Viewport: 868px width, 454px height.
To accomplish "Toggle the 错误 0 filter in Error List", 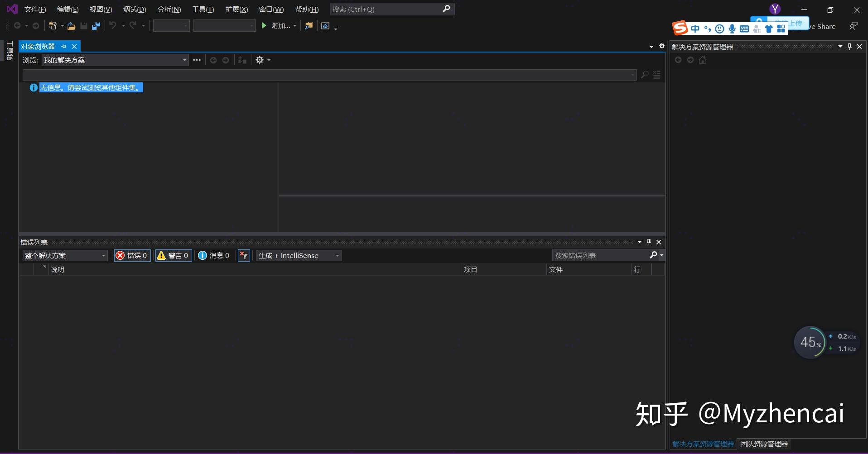I will tap(132, 255).
